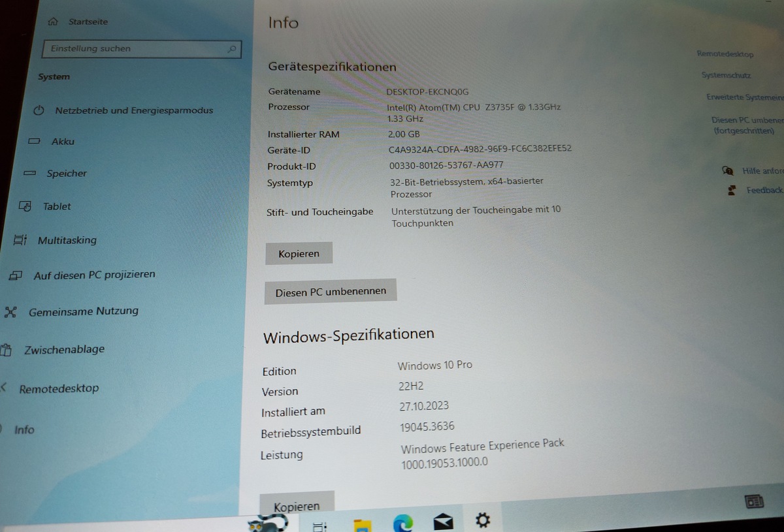Screen dimensions: 784x532
Task: Go to the Speicher settings page
Action: [67, 174]
